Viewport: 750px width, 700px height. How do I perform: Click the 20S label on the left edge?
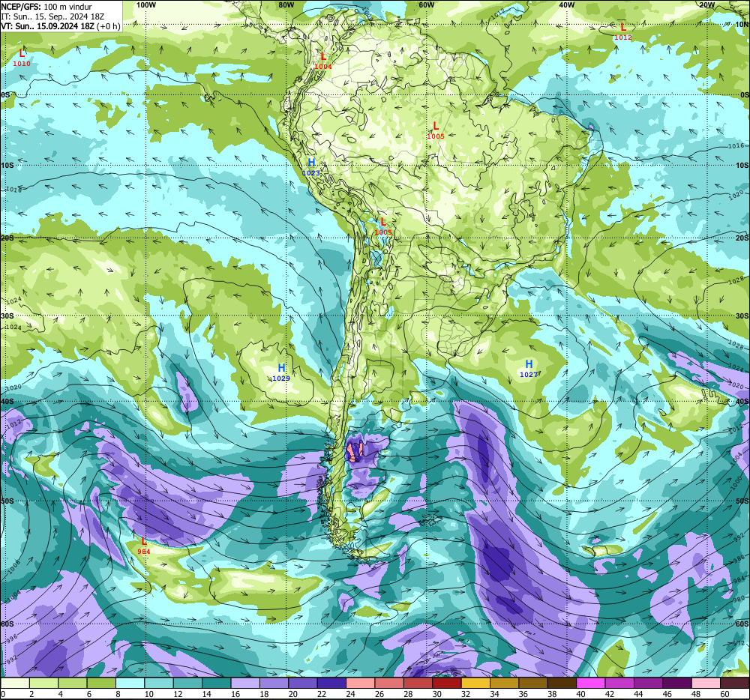7,238
